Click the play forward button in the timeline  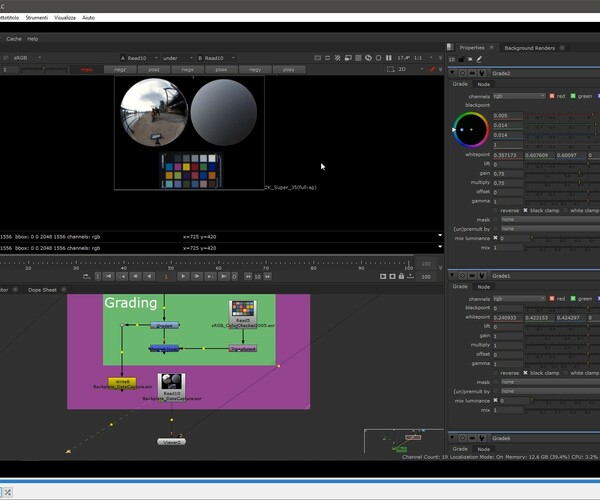click(183, 276)
